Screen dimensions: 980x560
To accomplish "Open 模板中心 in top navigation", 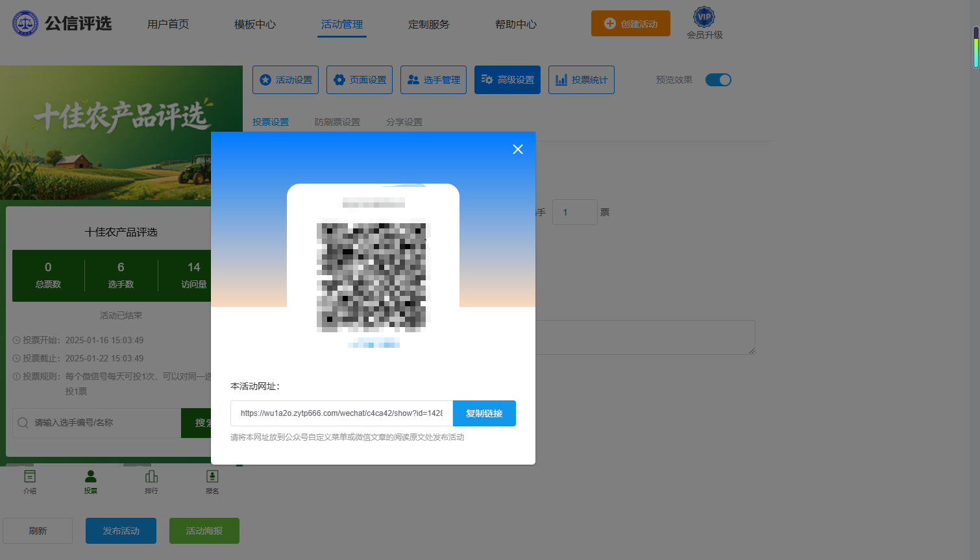I will coord(255,24).
